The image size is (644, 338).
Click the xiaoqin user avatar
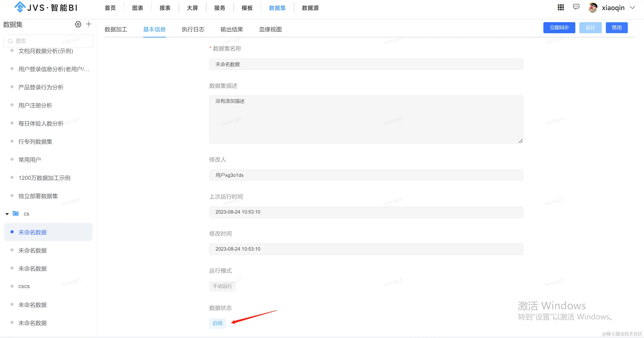(x=593, y=8)
